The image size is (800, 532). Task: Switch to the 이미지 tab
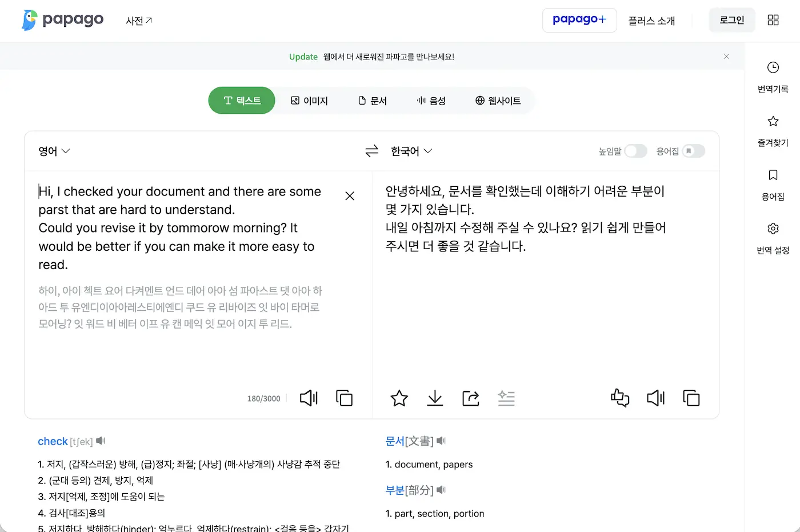click(x=309, y=101)
